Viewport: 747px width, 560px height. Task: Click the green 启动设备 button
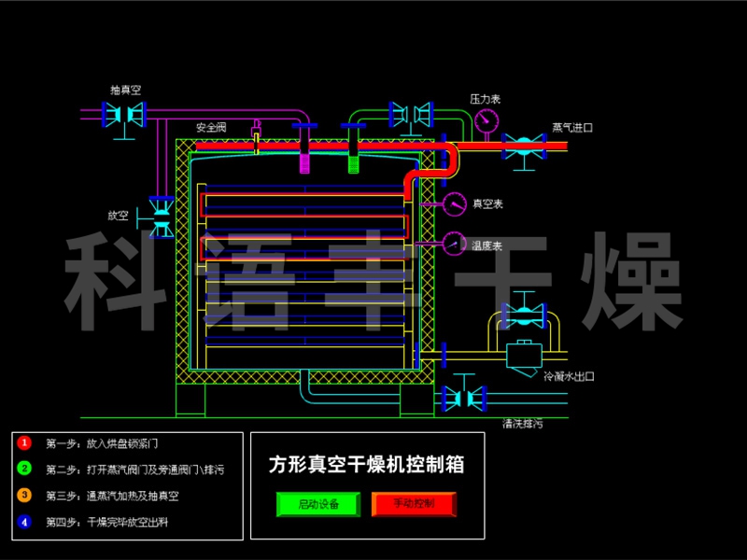[x=318, y=504]
